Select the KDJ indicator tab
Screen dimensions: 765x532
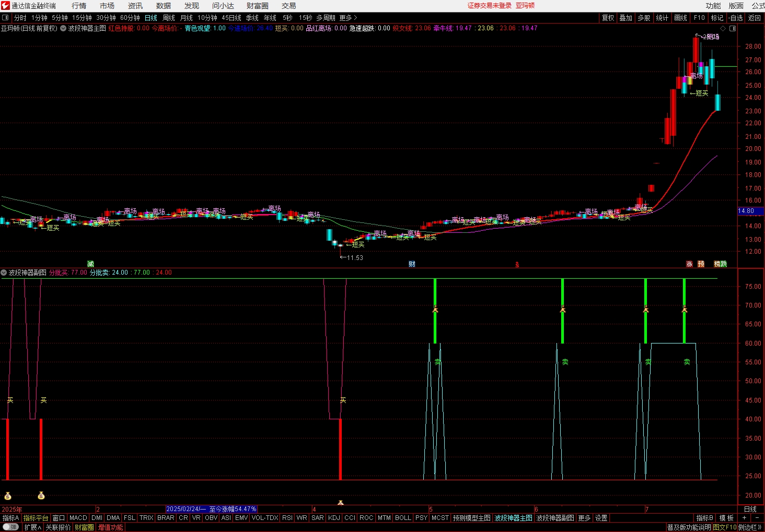tap(334, 518)
